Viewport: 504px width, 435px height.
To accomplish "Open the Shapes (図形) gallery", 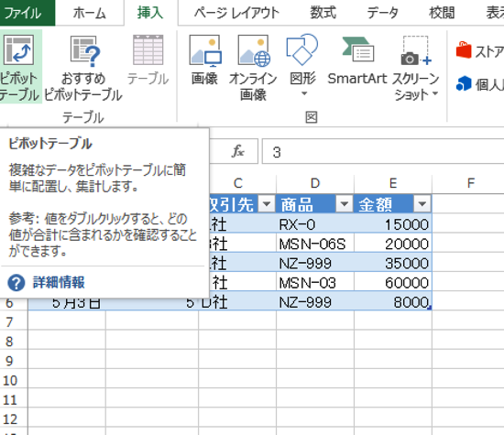I will 302,66.
